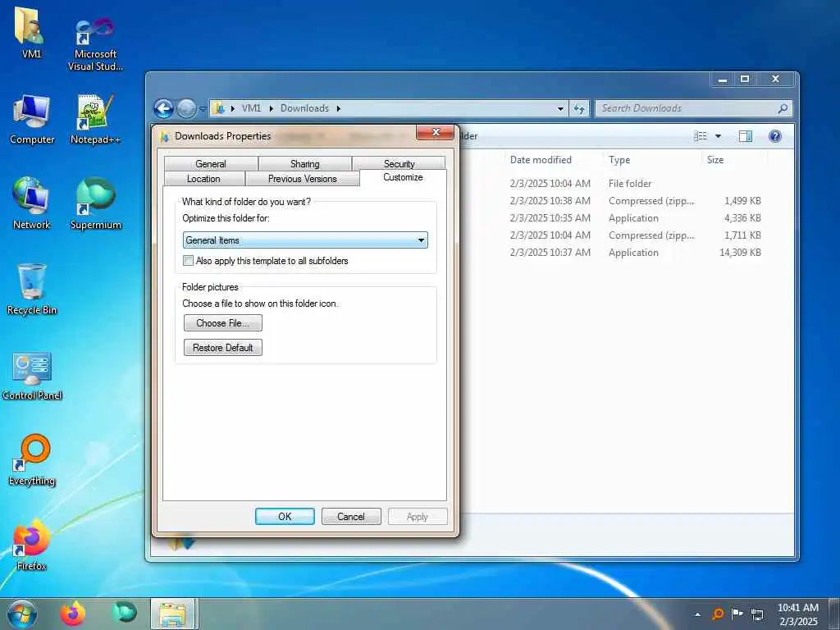The width and height of the screenshot is (840, 630).
Task: Toggle the Explorer preview pane
Action: 745,136
